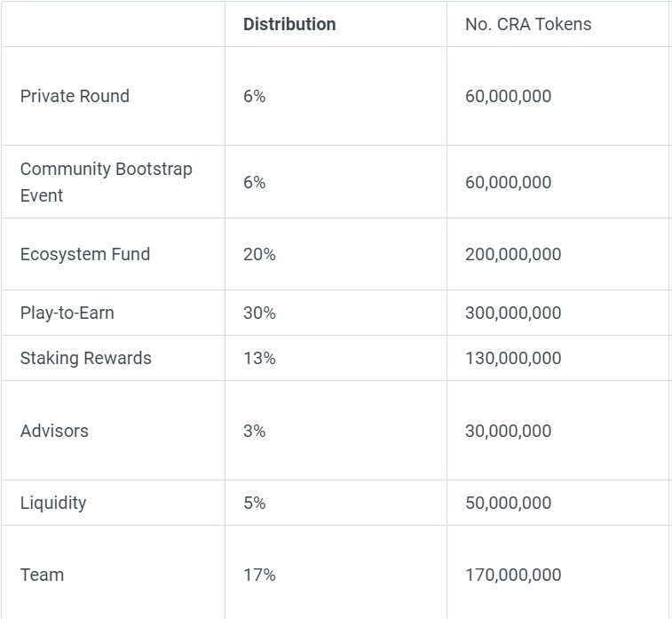Select the 30% distribution value
The height and width of the screenshot is (619, 672).
click(x=259, y=313)
